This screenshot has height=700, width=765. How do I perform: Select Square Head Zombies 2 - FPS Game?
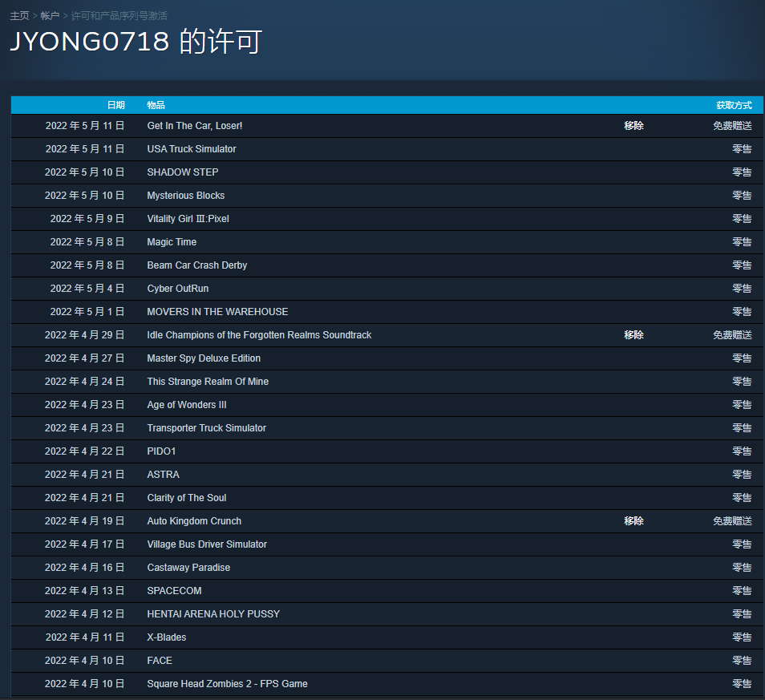[228, 684]
